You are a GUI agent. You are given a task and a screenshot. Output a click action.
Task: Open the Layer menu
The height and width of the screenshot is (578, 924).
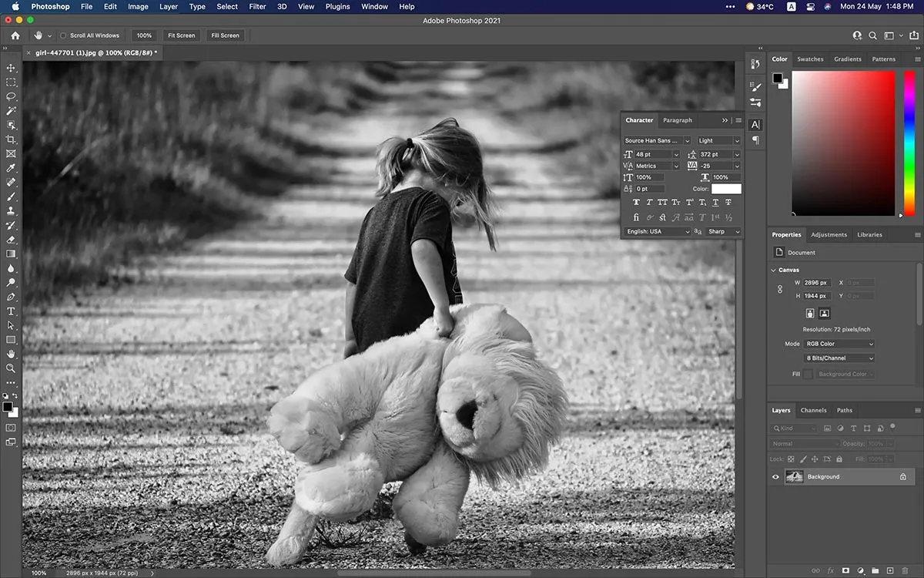169,7
